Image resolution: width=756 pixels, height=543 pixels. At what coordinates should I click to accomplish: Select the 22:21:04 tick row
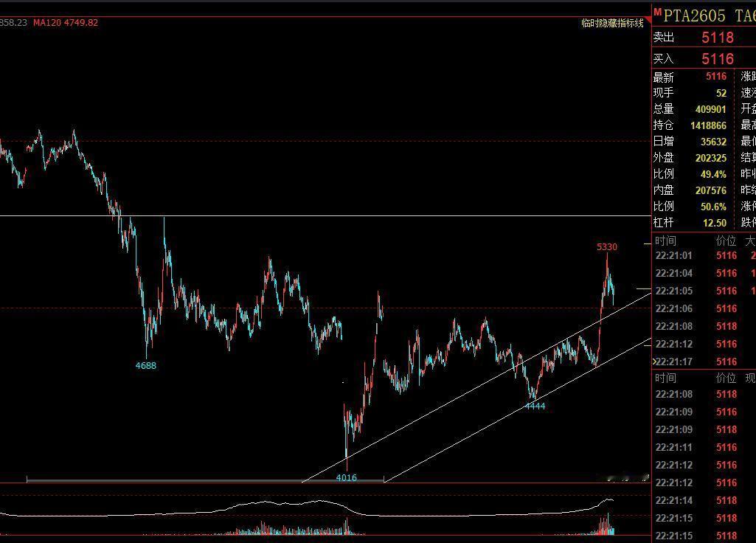(704, 274)
